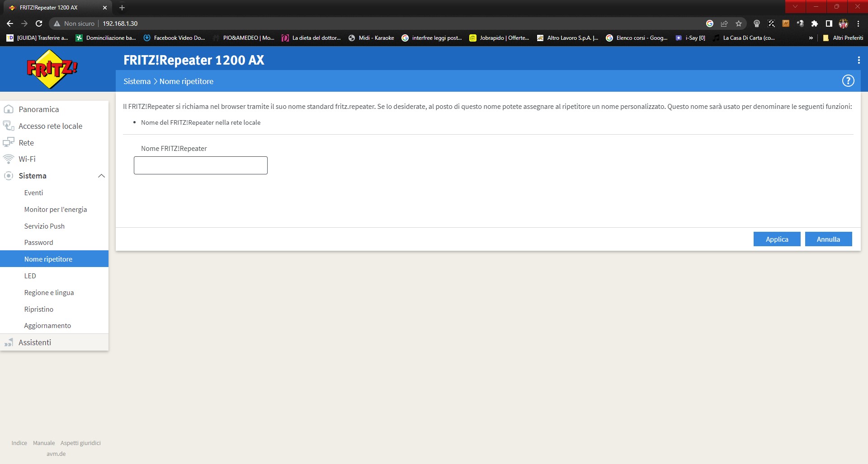868x464 pixels.
Task: Click the FRITZ! logo
Action: 52,69
